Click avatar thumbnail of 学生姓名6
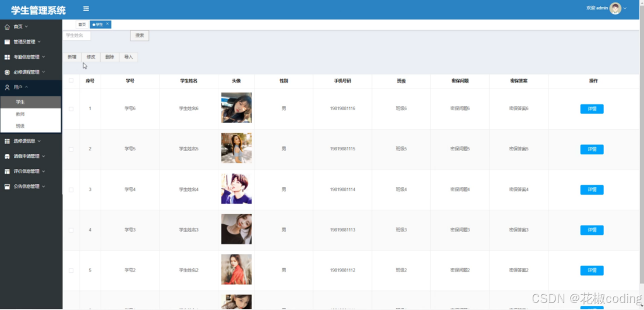This screenshot has height=310, width=644. coord(236,108)
